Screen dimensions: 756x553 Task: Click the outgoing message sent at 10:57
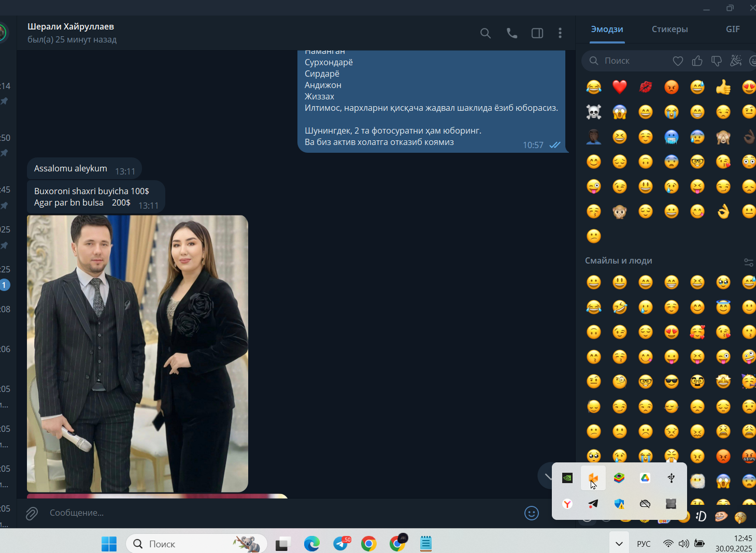433,101
